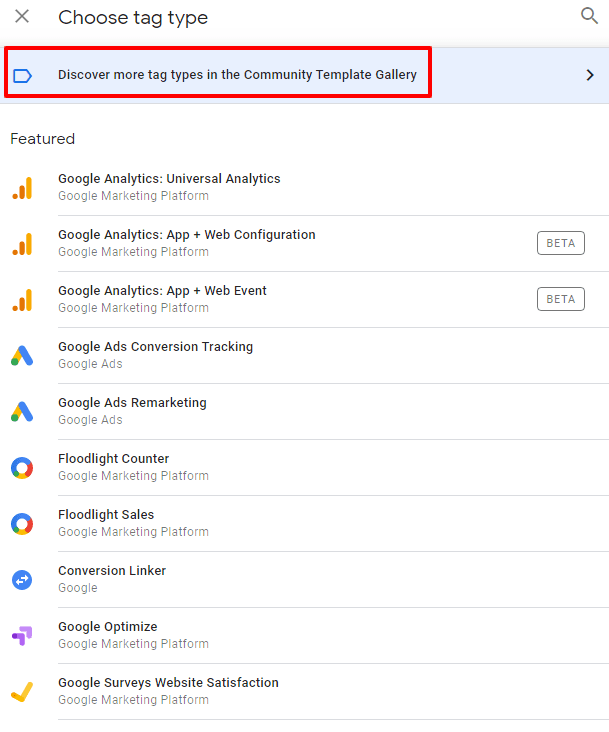This screenshot has width=609, height=732.
Task: Click the Universal Analytics bar chart icon
Action: click(x=22, y=188)
